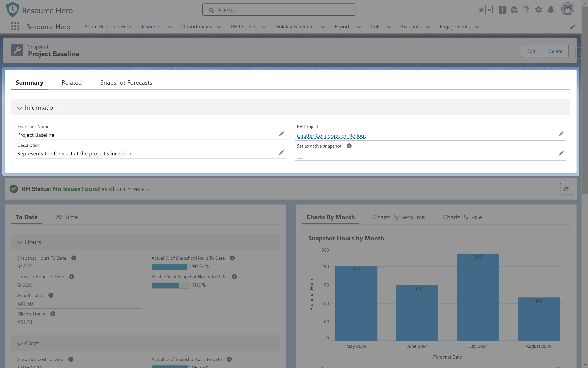Show info for Actual Hours
Viewport: 588px width, 368px height.
tap(51, 295)
